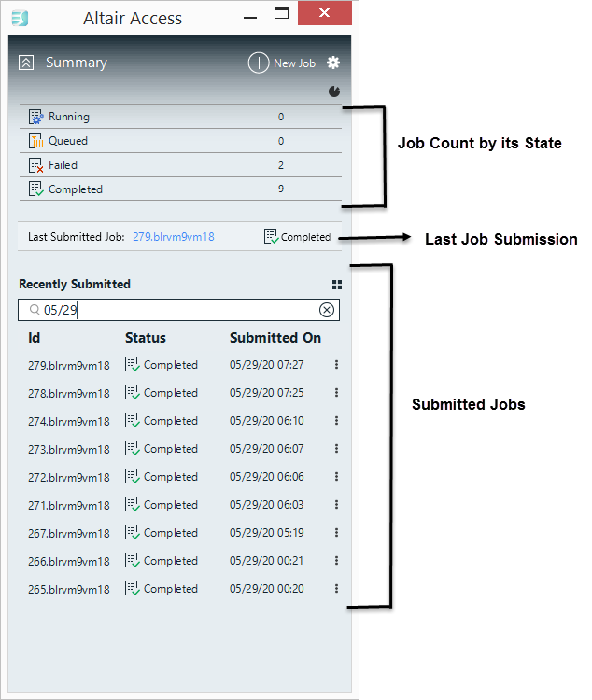Viewport: 592px width, 700px height.
Task: Click Completed status icon for job 271
Action: [133, 504]
